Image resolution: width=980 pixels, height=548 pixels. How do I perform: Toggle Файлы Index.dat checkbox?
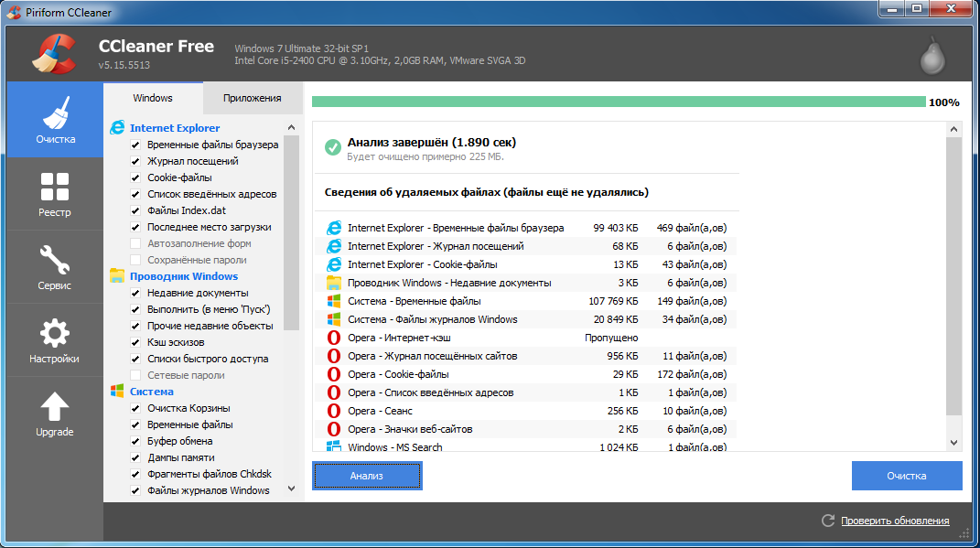click(x=135, y=210)
